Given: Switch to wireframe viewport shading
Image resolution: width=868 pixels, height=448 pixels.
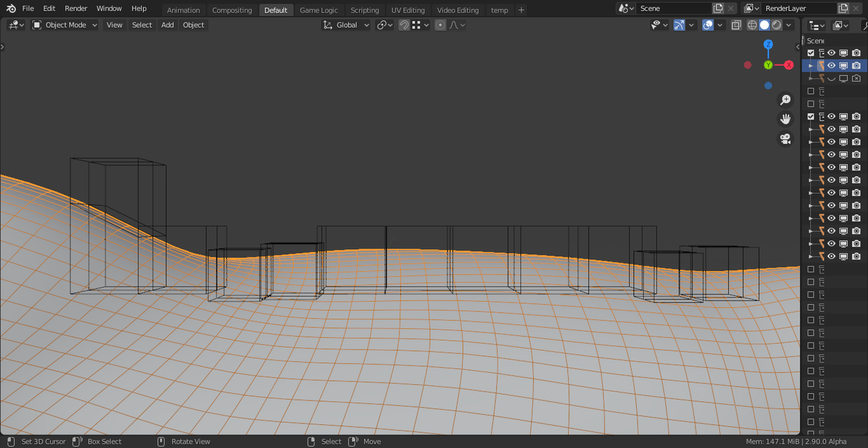Looking at the screenshot, I should [x=752, y=25].
